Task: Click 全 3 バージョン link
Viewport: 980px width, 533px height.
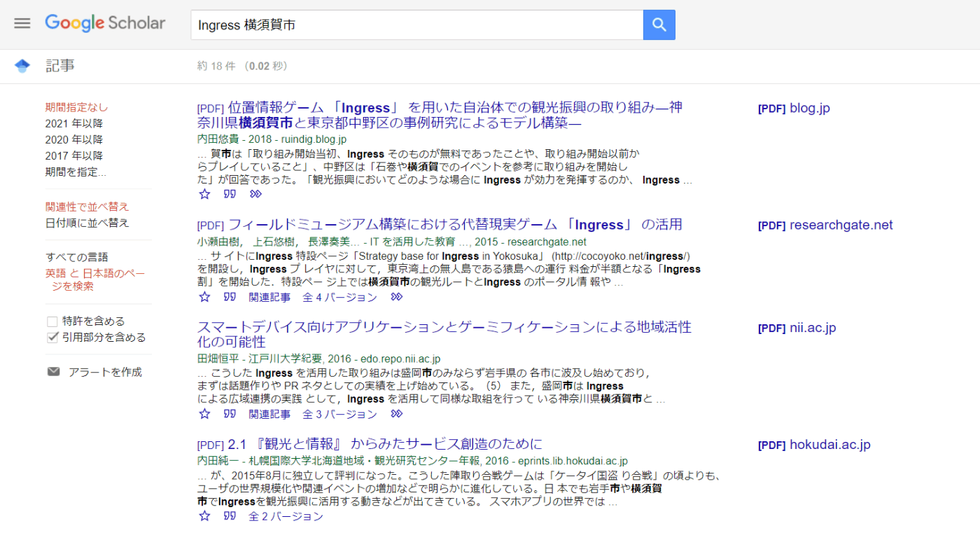Action: 339,414
